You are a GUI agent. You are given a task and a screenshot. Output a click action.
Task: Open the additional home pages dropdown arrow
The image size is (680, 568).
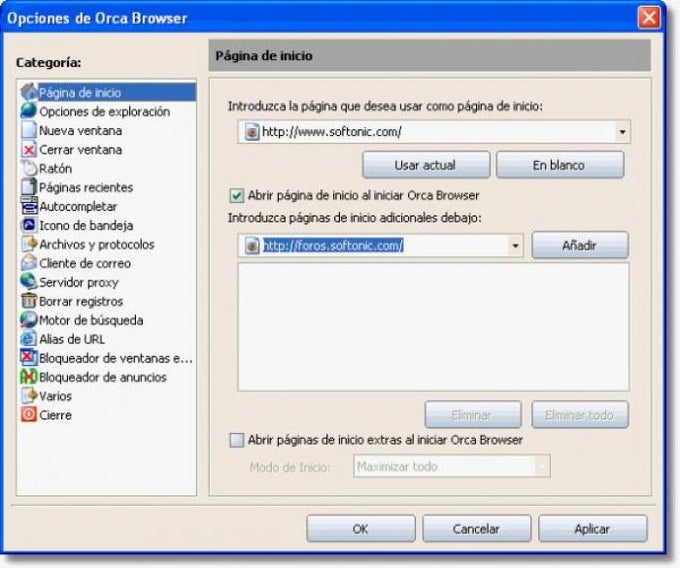(x=515, y=246)
